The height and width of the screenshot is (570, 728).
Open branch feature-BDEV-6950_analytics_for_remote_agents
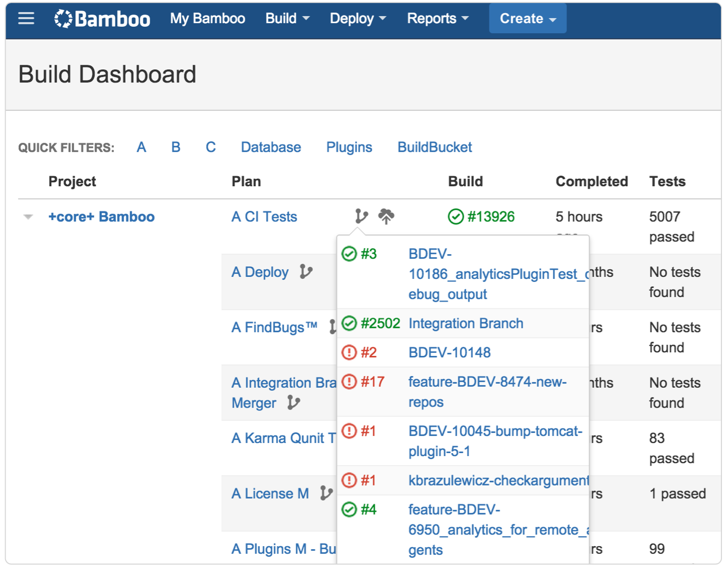(499, 530)
